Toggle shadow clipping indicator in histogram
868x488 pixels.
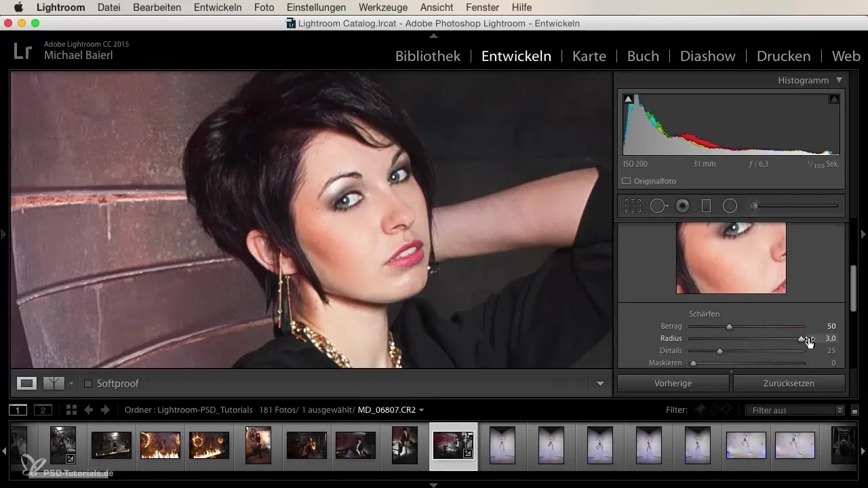point(629,99)
